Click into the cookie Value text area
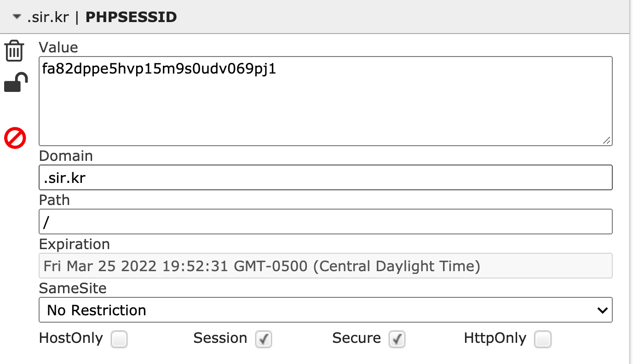This screenshot has height=364, width=633. point(325,101)
